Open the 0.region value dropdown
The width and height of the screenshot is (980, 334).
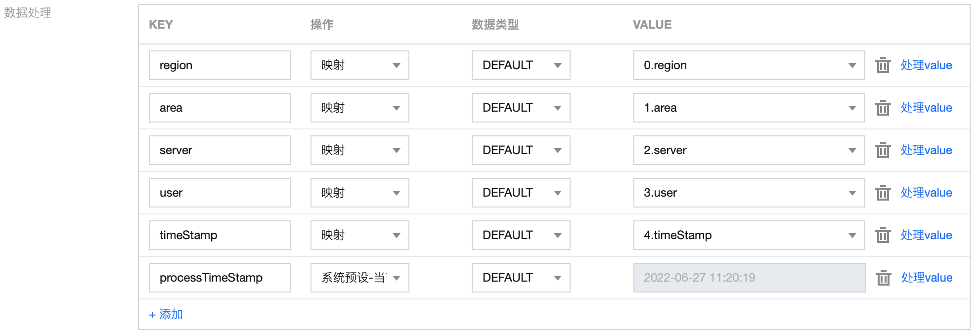pyautogui.click(x=749, y=65)
